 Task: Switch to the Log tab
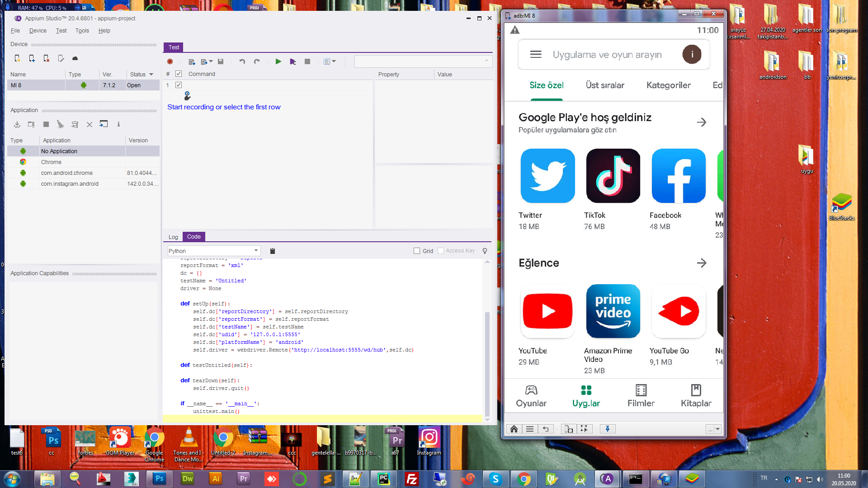pos(174,237)
